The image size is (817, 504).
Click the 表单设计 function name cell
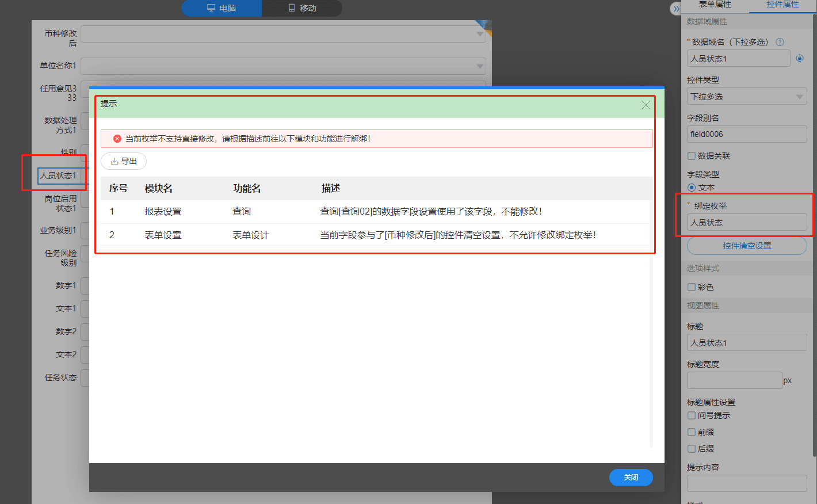251,235
